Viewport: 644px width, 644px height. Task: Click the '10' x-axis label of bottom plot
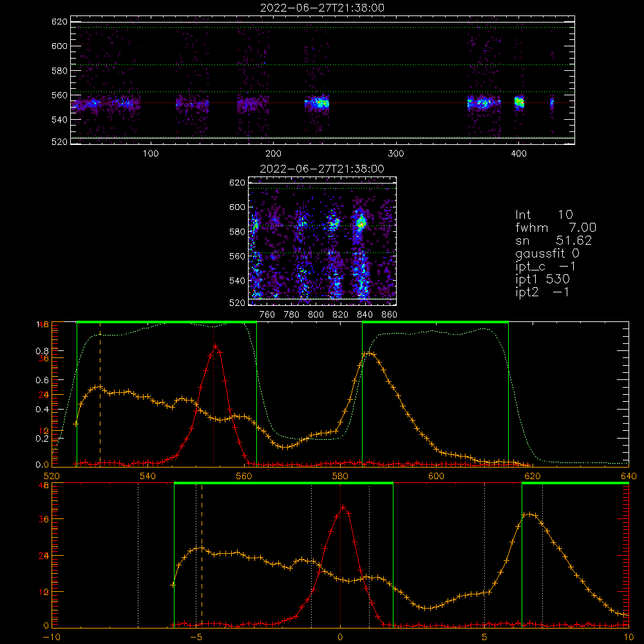coord(629,637)
